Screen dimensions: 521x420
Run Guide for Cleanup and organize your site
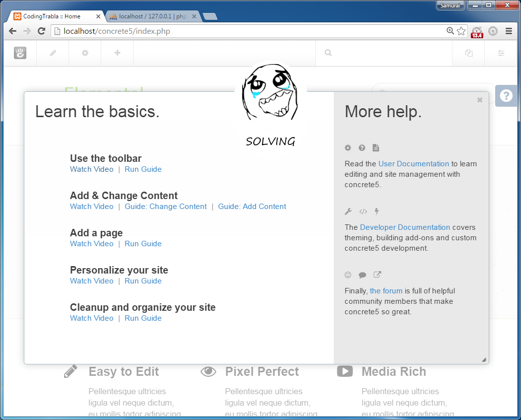143,318
